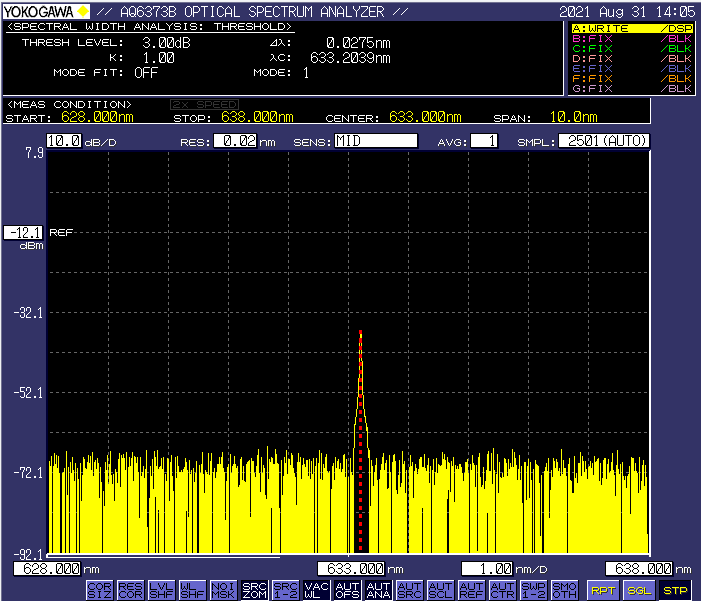Click the 638.000 nm stop axis field

click(x=639, y=569)
